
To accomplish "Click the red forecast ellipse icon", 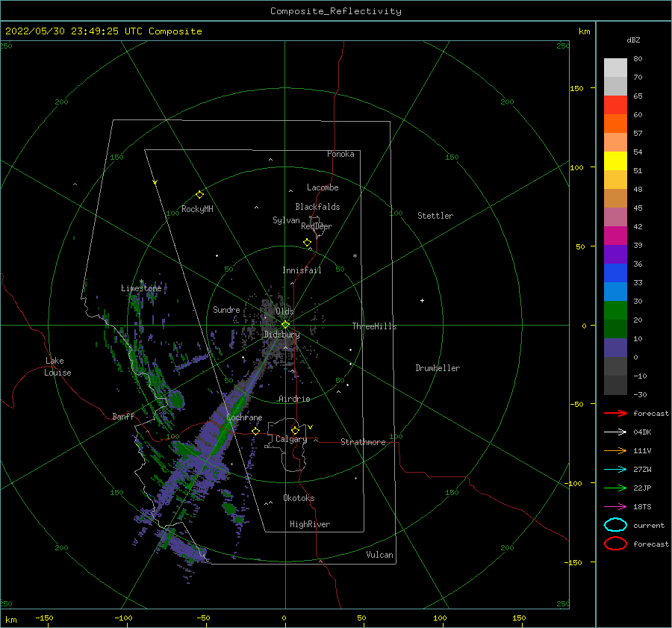I will pyautogui.click(x=615, y=544).
